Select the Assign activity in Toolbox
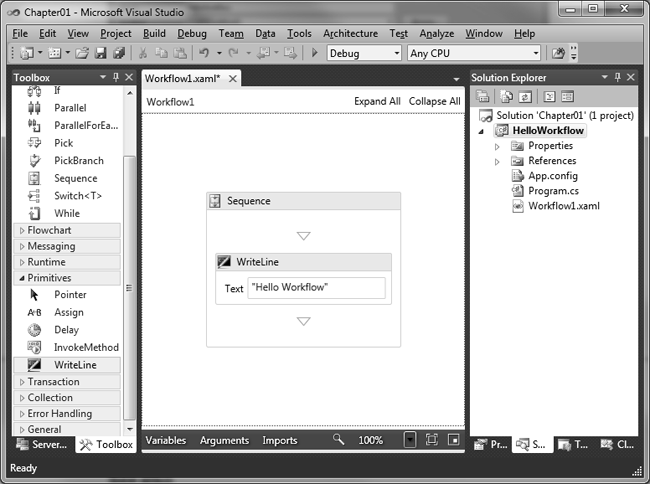Screen dimensions: 650x484 click(68, 312)
